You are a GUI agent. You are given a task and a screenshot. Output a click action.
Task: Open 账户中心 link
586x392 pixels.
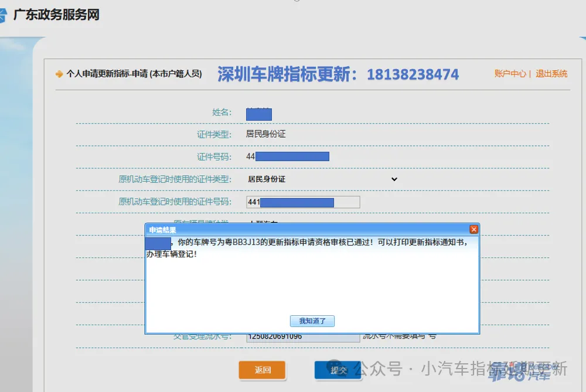pos(510,74)
